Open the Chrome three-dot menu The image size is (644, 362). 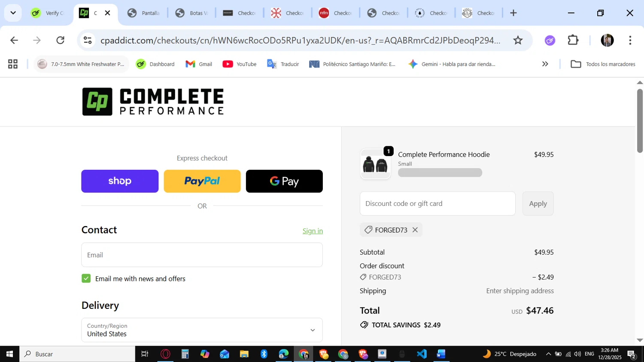[x=630, y=40]
